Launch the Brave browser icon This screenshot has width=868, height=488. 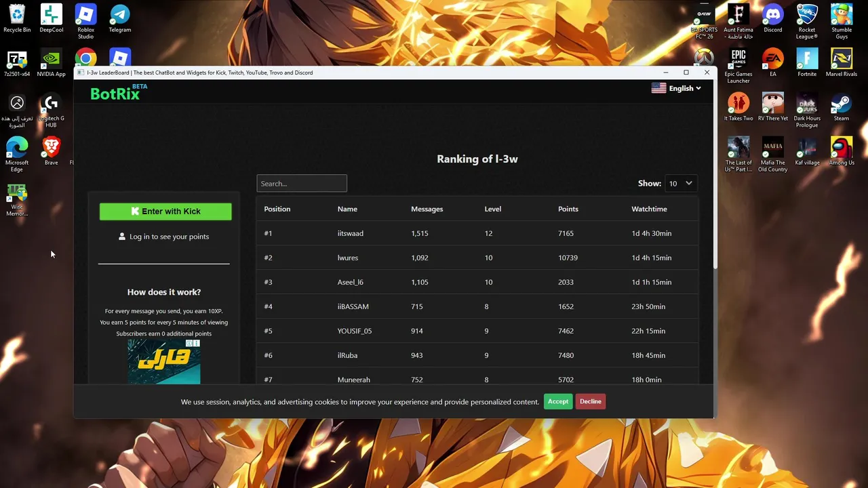click(52, 151)
